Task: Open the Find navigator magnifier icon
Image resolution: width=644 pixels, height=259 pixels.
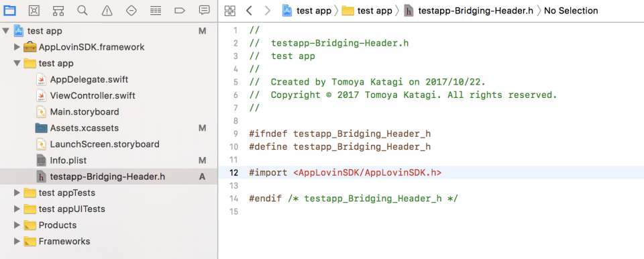Action: (x=83, y=11)
